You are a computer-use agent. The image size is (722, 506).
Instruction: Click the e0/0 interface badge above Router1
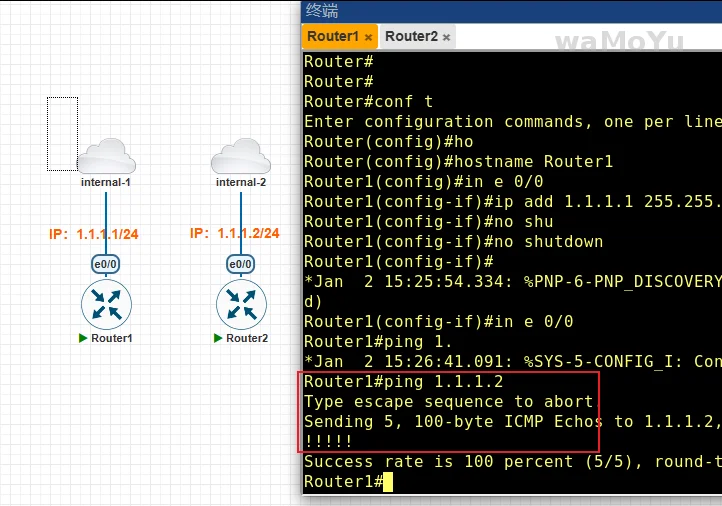coord(105,264)
